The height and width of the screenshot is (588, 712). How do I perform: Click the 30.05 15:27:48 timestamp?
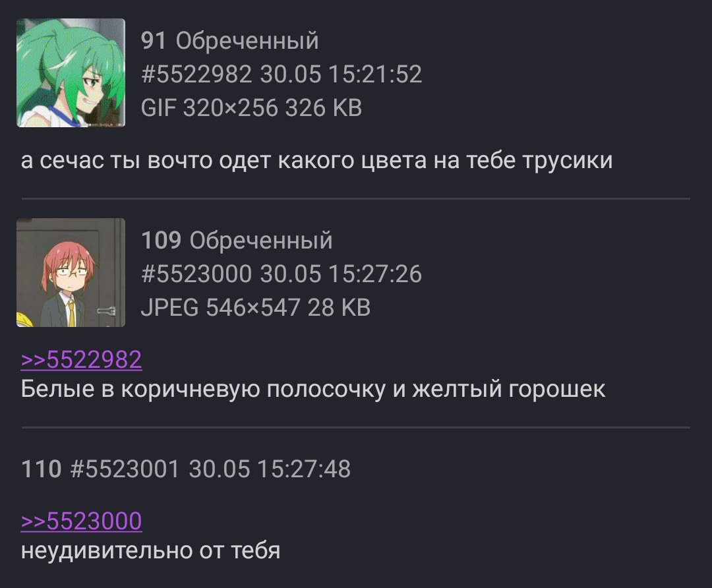point(270,469)
